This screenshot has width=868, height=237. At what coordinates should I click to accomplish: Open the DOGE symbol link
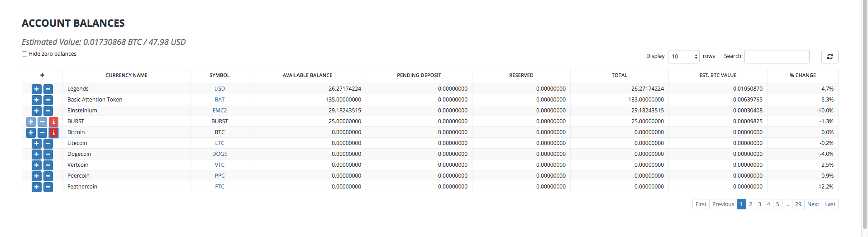click(x=219, y=154)
